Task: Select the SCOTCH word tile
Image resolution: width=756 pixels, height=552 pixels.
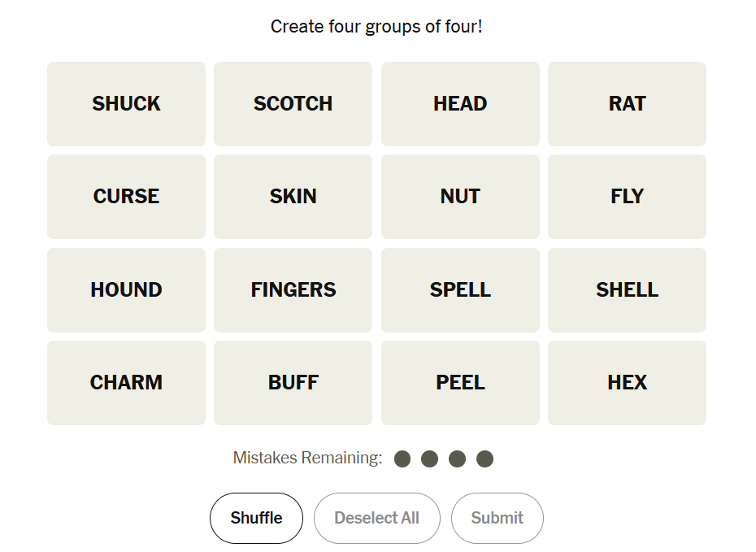Action: pos(293,104)
